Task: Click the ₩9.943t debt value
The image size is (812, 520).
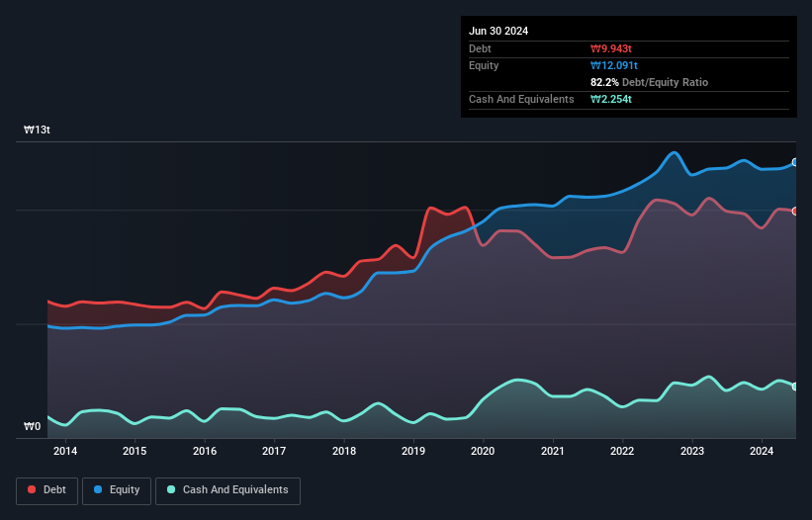Action: pos(611,48)
